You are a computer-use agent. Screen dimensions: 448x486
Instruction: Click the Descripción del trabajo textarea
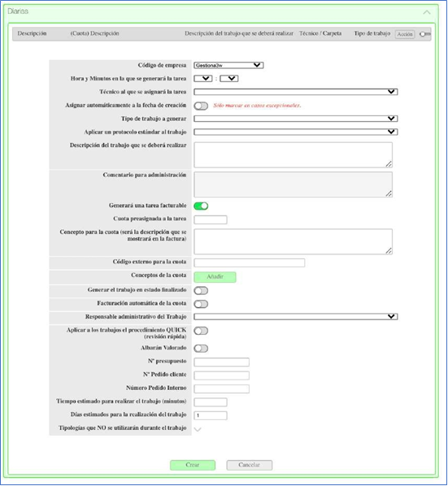point(293,154)
